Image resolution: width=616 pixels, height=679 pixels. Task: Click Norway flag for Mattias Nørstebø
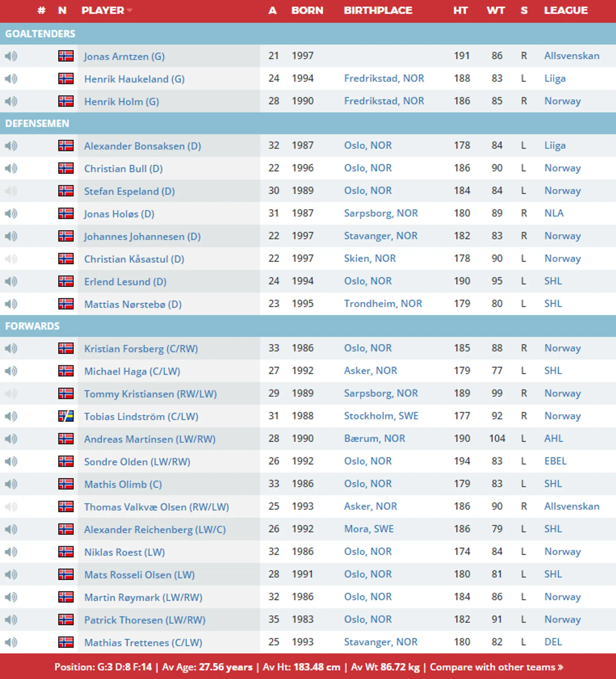click(x=66, y=304)
